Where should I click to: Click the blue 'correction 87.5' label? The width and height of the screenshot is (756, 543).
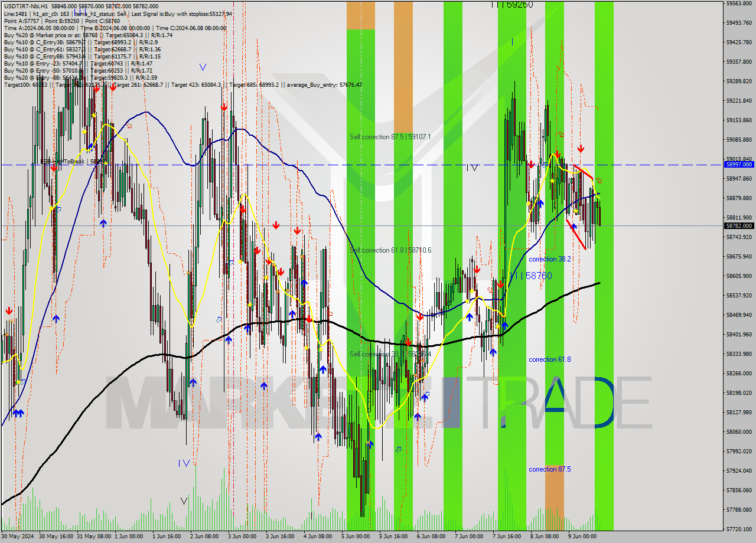coord(549,469)
